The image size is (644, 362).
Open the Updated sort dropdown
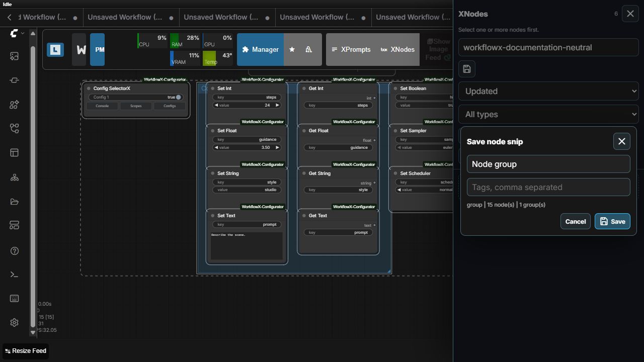click(548, 91)
